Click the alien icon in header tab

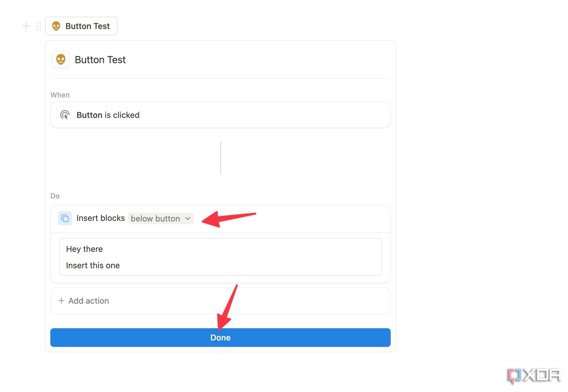(56, 26)
